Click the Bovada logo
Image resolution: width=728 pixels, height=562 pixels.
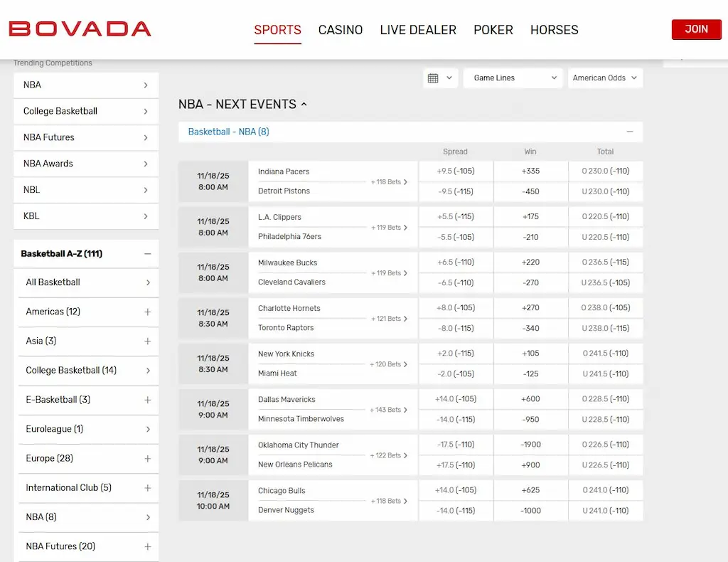[80, 29]
